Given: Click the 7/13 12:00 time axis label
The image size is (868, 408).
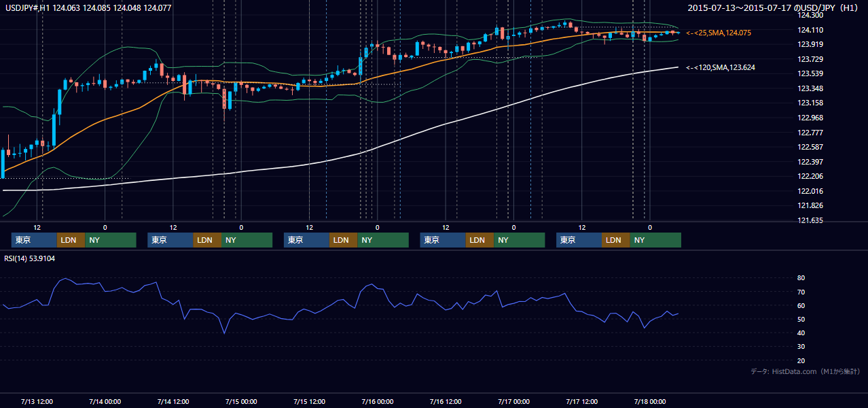Looking at the screenshot, I should tap(37, 401).
